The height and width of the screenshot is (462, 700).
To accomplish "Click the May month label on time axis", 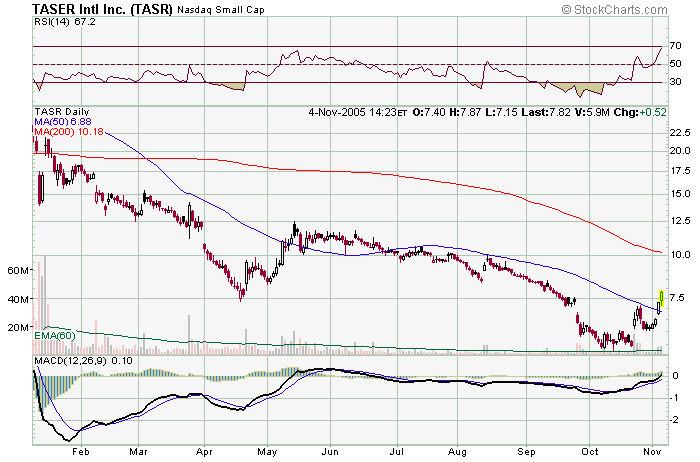I will (x=267, y=452).
